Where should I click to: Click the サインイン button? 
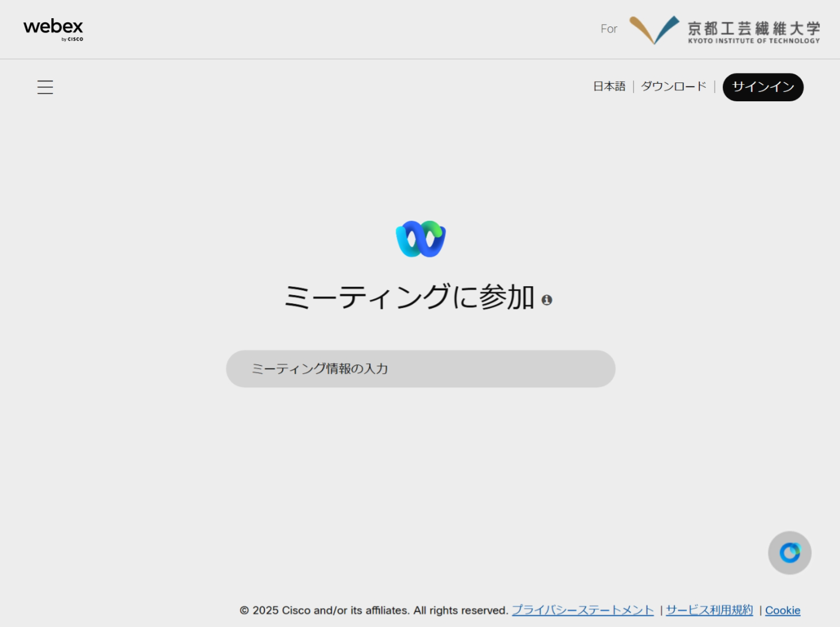[763, 87]
